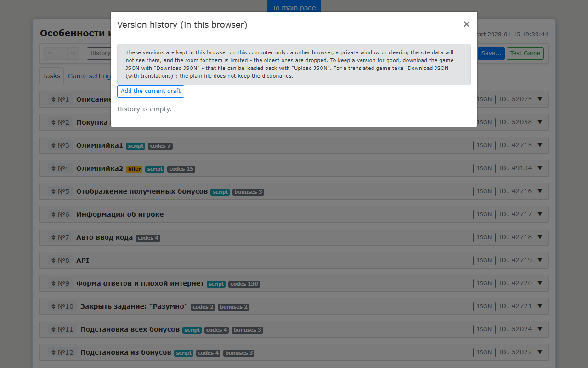This screenshot has height=368, width=588.
Task: Click the JSON button for ID 52022
Action: click(x=484, y=352)
